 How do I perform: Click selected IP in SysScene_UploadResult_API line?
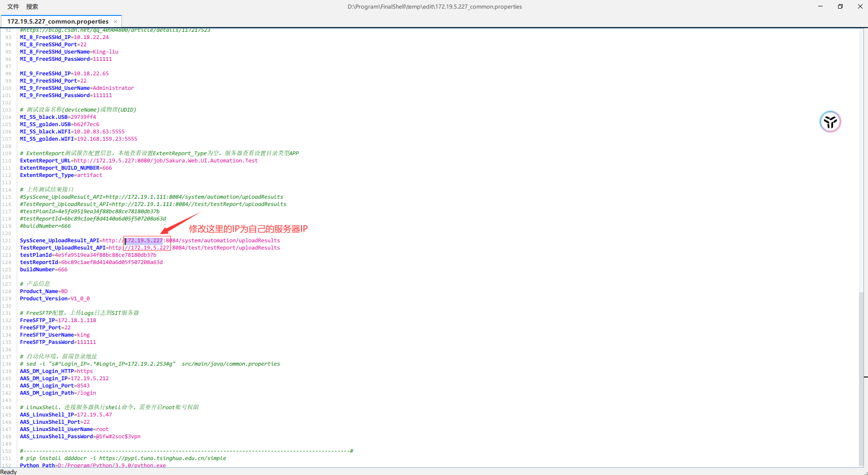click(x=144, y=240)
